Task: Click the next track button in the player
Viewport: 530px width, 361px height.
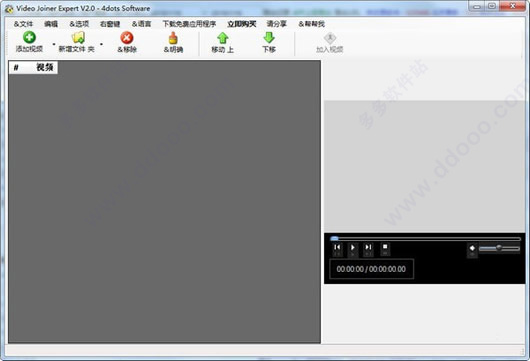Action: pos(368,249)
